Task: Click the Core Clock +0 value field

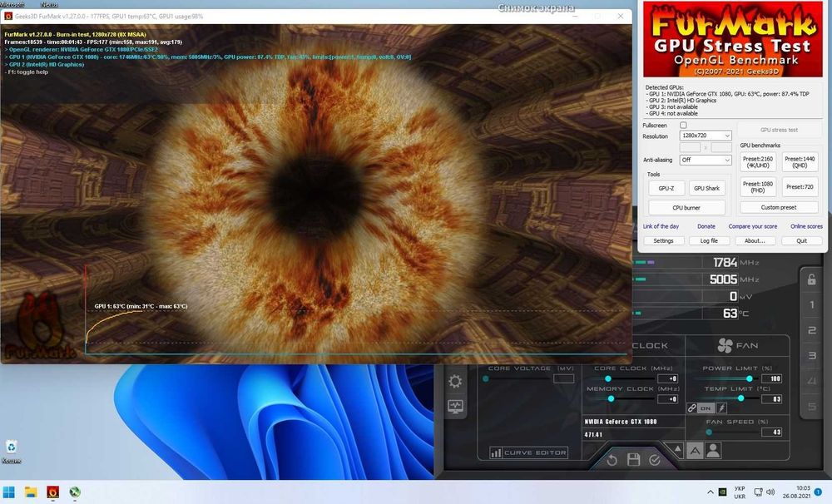Action: 667,378
